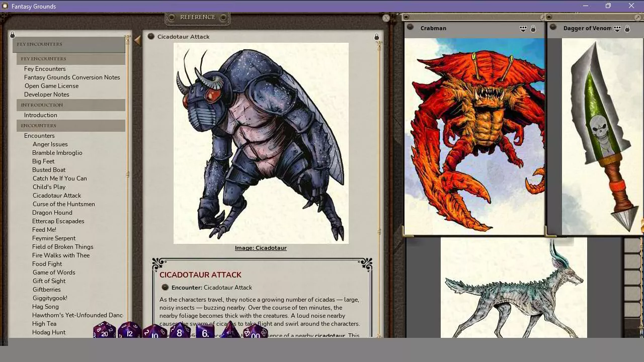
Task: Open Bramble Imbroglio encounter
Action: (57, 153)
